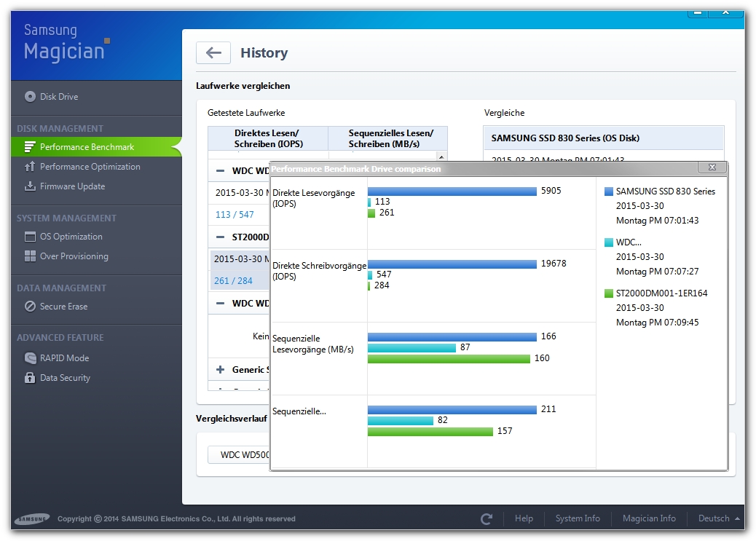
Task: Click the Sequenzielle Lesevorgänge (MB/s) label
Action: point(313,344)
